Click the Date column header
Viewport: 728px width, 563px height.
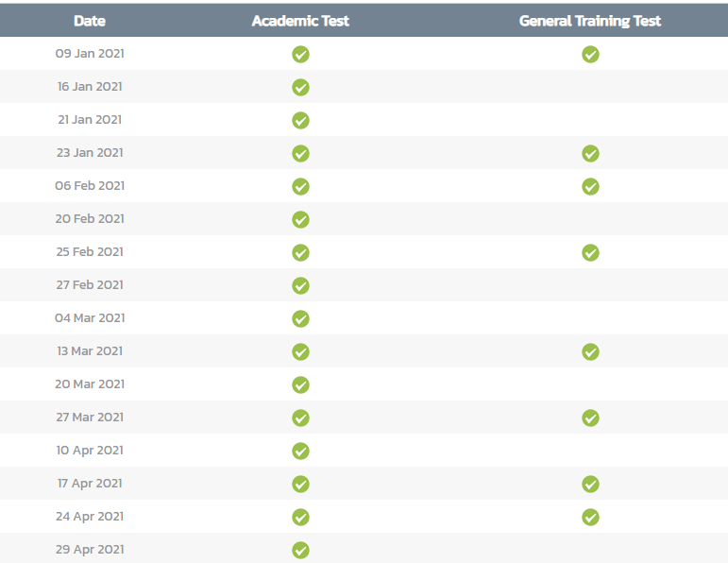[x=90, y=21]
